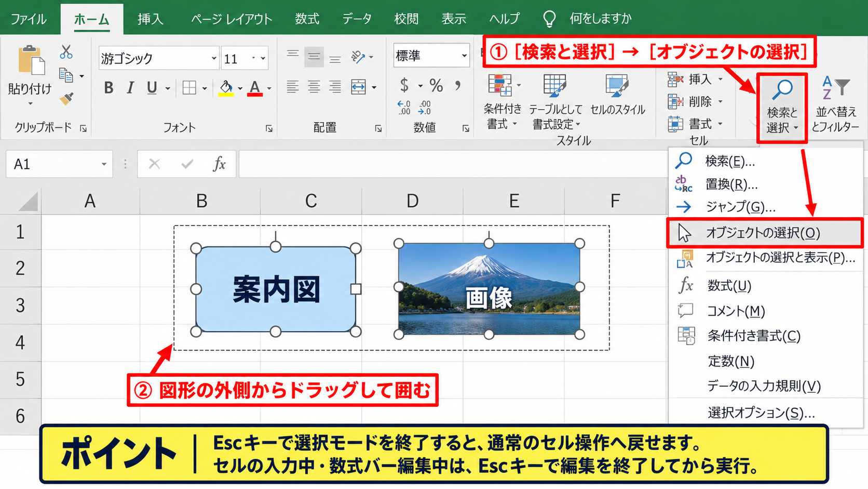Click the orientation text angle icon

358,56
